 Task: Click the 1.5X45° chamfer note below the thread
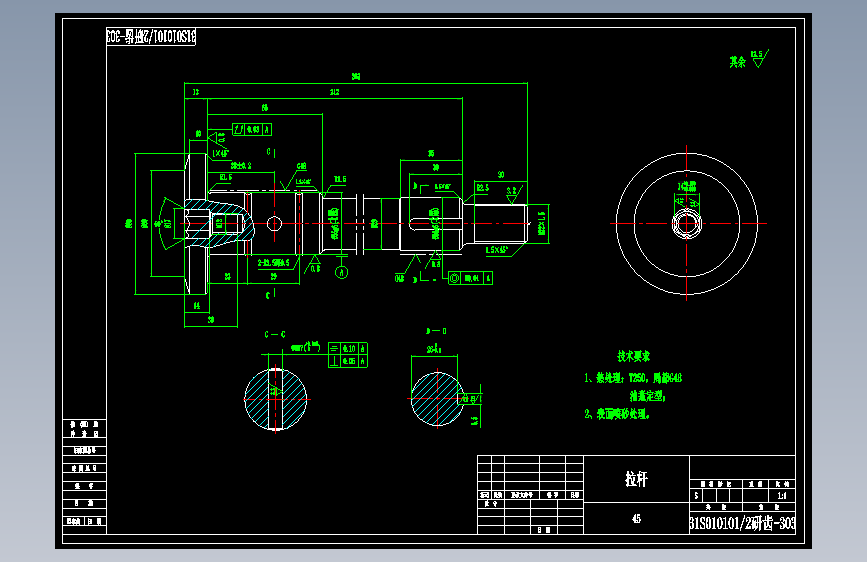(497, 250)
